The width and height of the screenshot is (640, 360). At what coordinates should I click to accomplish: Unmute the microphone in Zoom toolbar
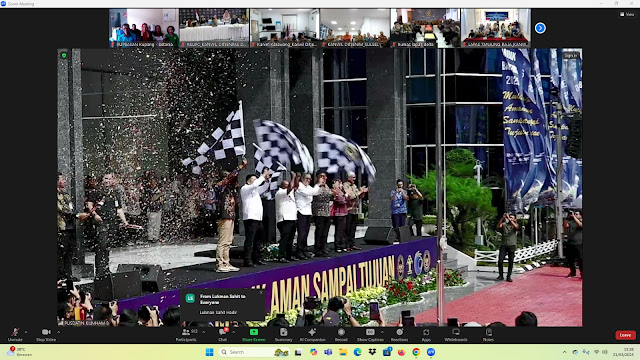(x=15, y=335)
